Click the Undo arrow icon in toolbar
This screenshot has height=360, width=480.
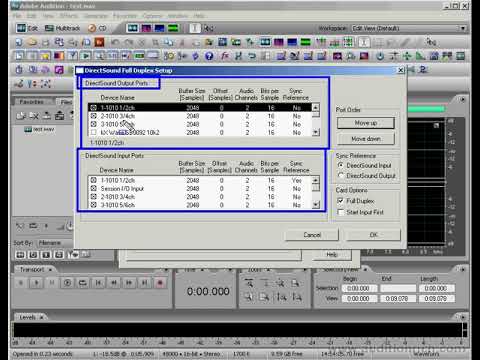[x=115, y=42]
